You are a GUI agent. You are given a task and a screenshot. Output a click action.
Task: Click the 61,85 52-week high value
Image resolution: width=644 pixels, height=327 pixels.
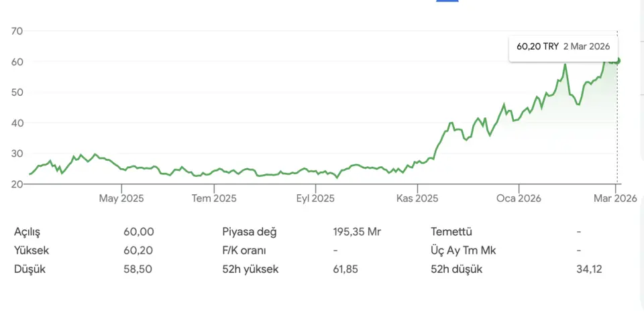pyautogui.click(x=346, y=269)
